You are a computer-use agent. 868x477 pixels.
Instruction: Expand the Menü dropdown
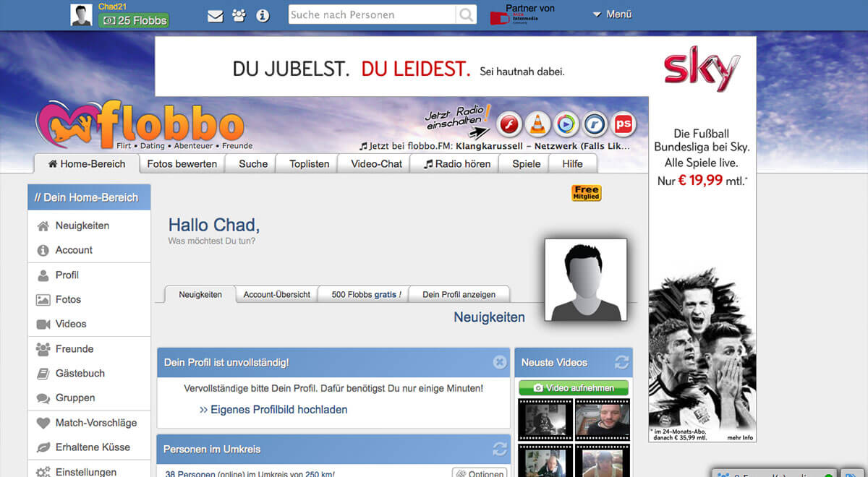click(612, 14)
